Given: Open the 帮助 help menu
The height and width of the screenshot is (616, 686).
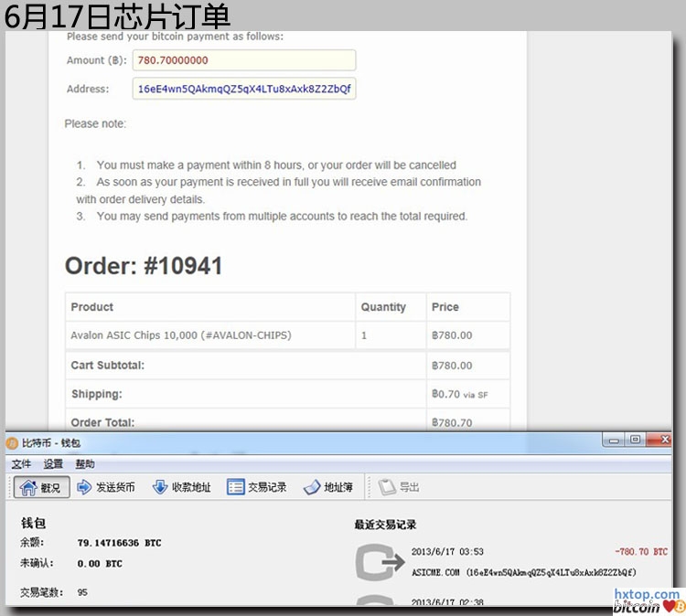Looking at the screenshot, I should [85, 464].
